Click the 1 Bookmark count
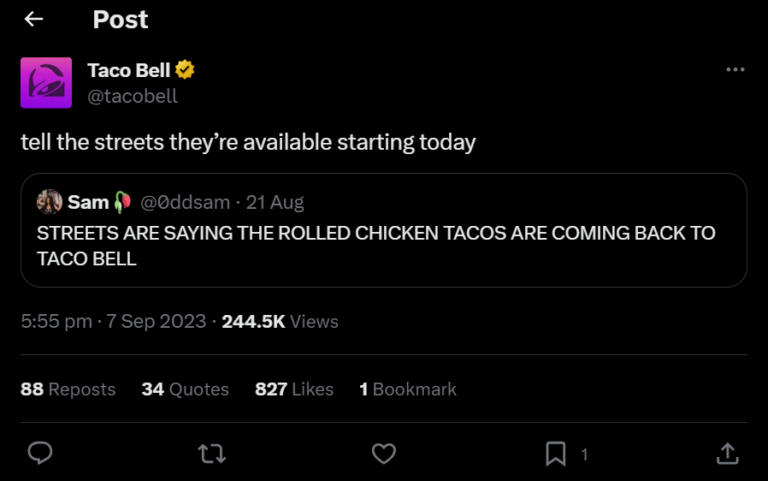The image size is (768, 481). 408,389
